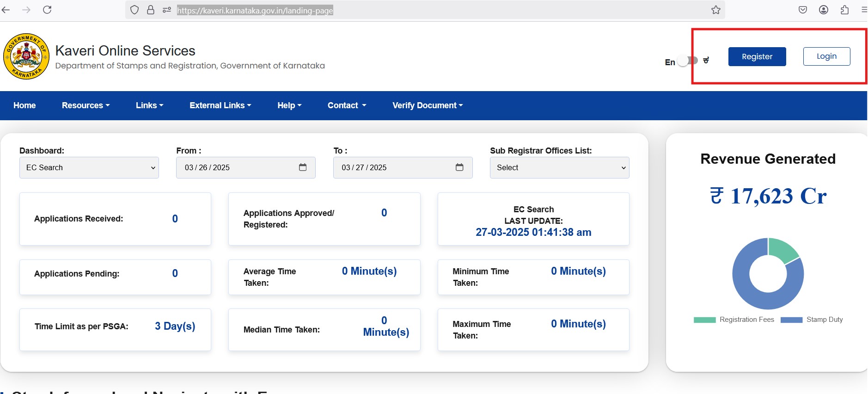
Task: Expand the Contact menu
Action: [x=347, y=105]
